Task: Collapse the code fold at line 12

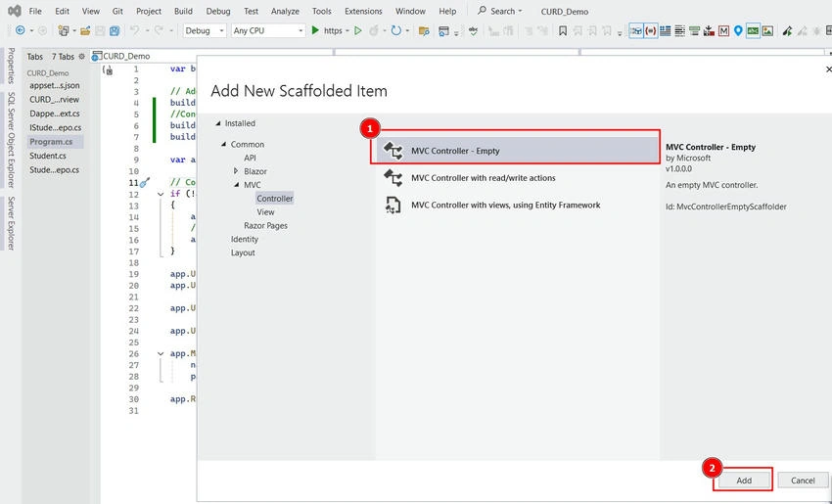Action: click(x=161, y=194)
